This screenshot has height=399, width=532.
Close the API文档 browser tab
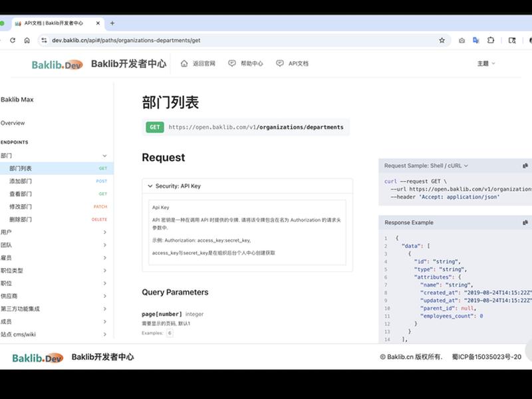click(98, 23)
